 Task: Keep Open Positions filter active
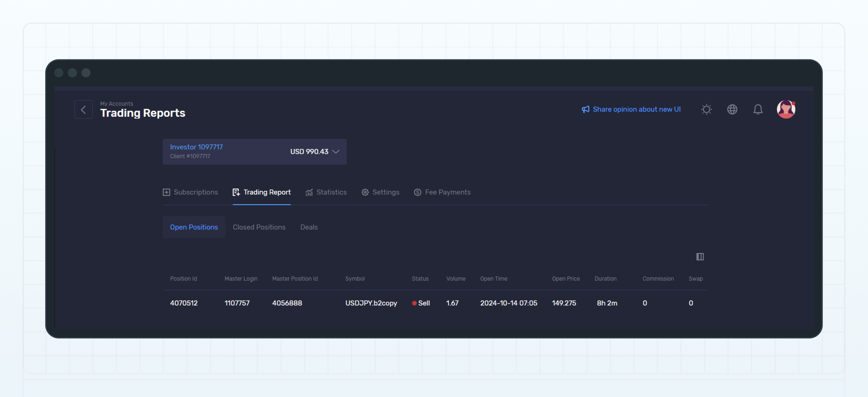(194, 227)
